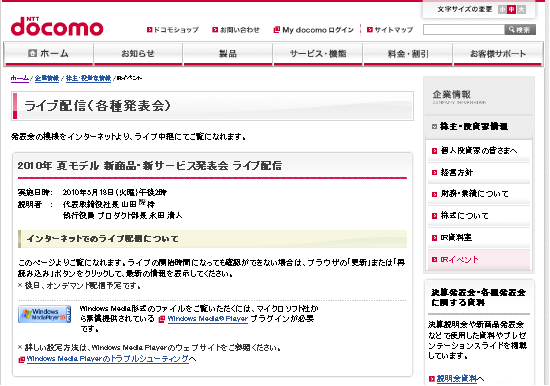Select the medium font size button
Screen dimensions: 550x386
click(x=512, y=9)
